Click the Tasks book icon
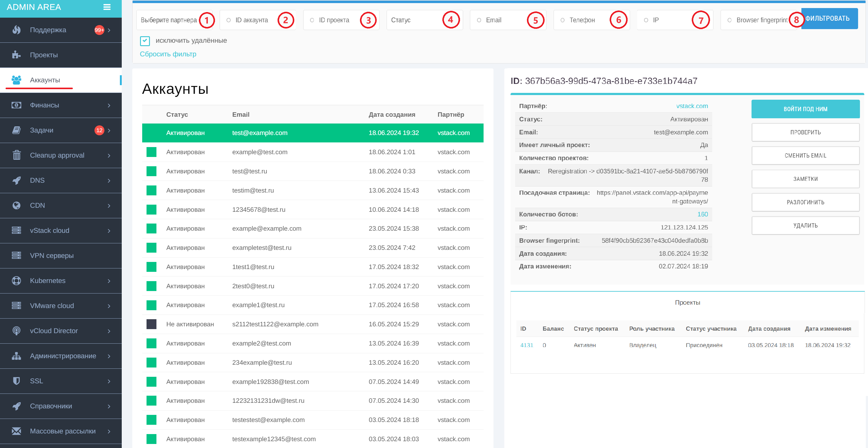Viewport: 868px width, 448px height. (16, 130)
